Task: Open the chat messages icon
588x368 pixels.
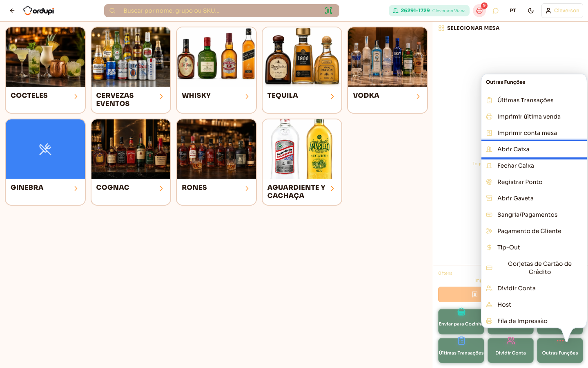Action: pos(496,11)
